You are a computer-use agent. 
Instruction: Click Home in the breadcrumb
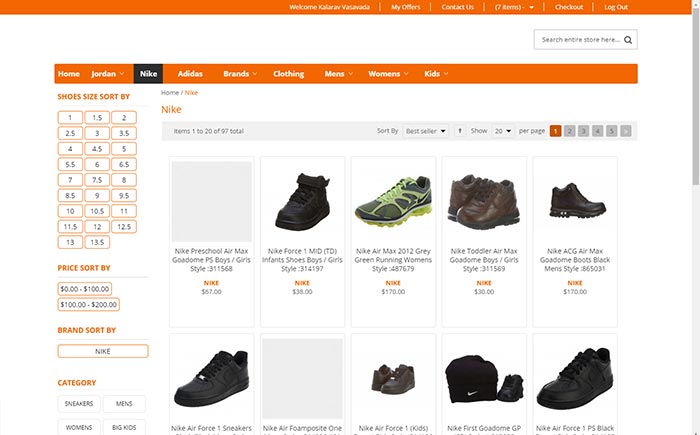[x=170, y=92]
